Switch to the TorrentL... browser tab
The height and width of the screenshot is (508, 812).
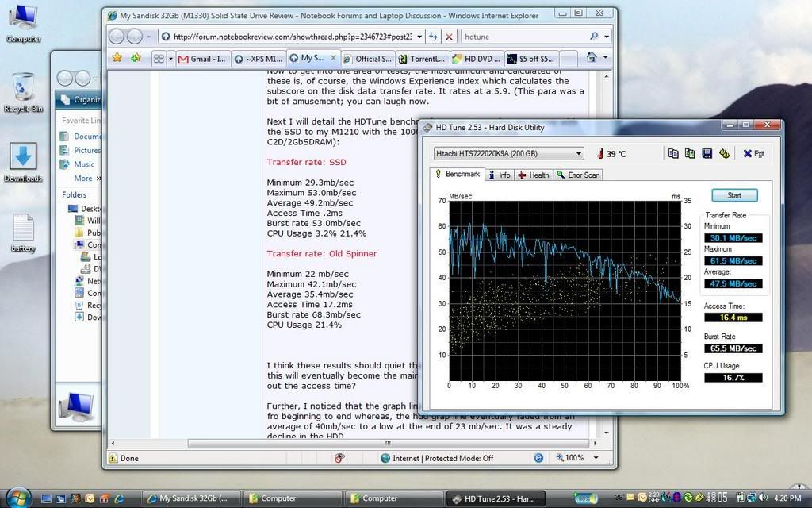(x=422, y=59)
